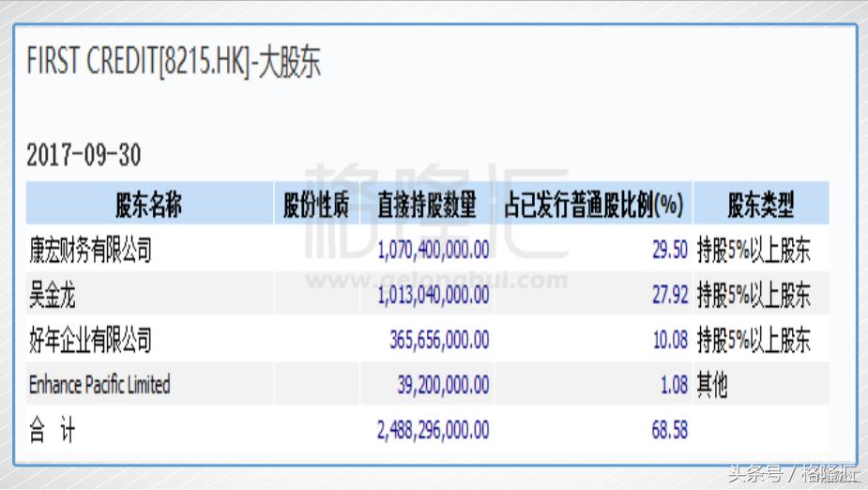Select shareholder 吴金龙
The image size is (868, 490).
point(52,295)
